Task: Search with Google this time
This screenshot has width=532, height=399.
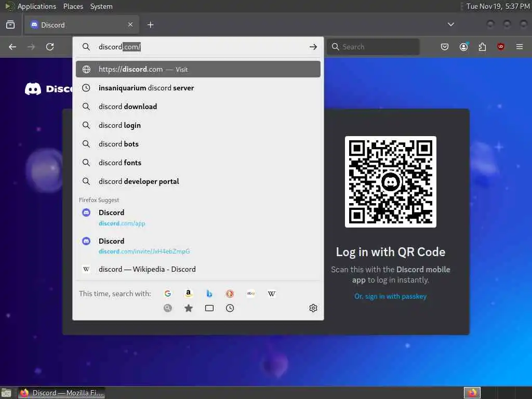Action: [168, 294]
